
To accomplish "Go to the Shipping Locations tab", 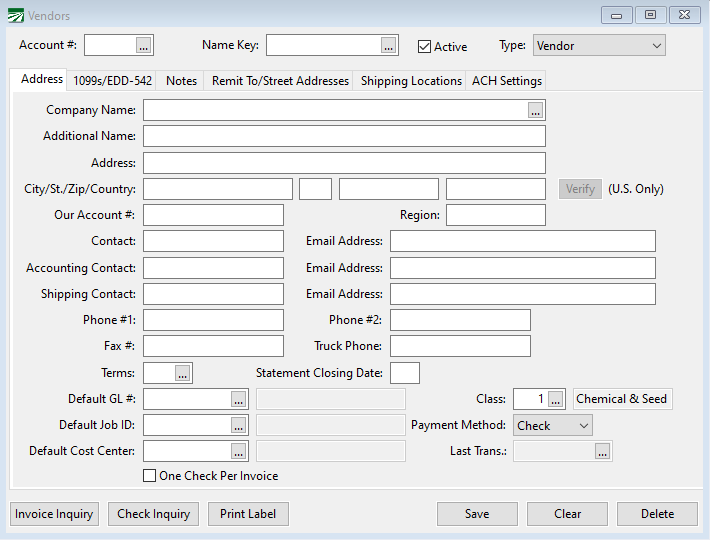I will click(411, 81).
